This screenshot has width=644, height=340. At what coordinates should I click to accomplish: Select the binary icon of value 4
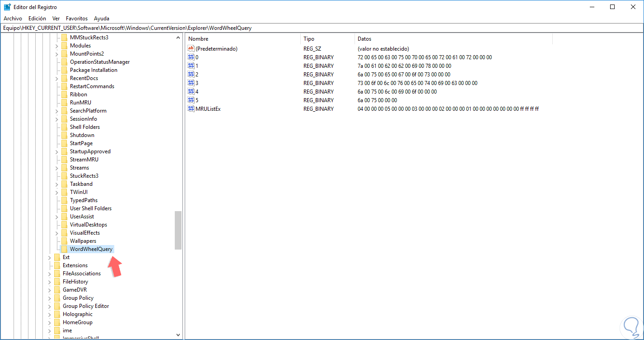click(x=191, y=91)
